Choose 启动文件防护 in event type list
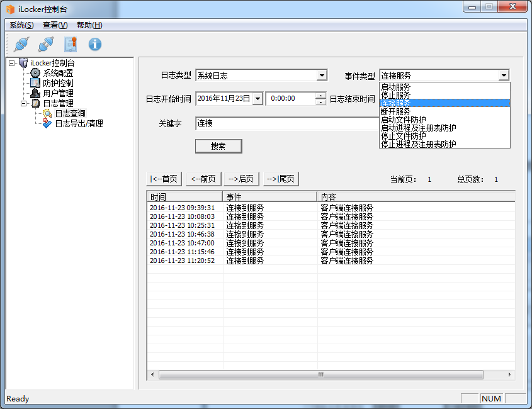 (445, 120)
